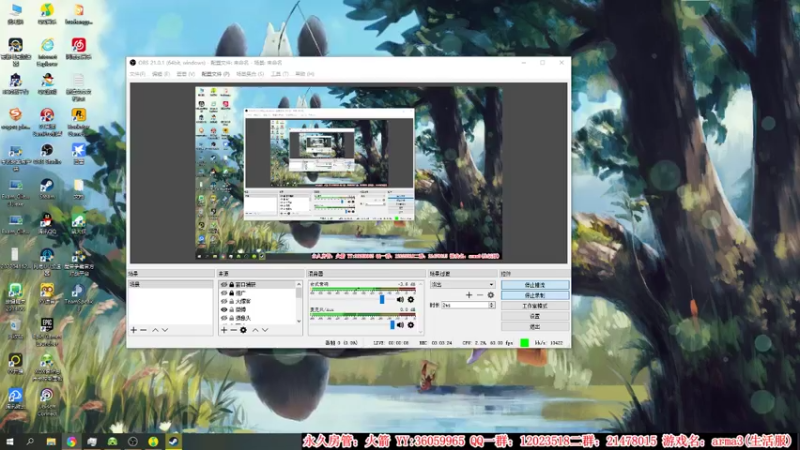Open the scene transition type dropdown
This screenshot has width=800, height=450.
coord(462,284)
